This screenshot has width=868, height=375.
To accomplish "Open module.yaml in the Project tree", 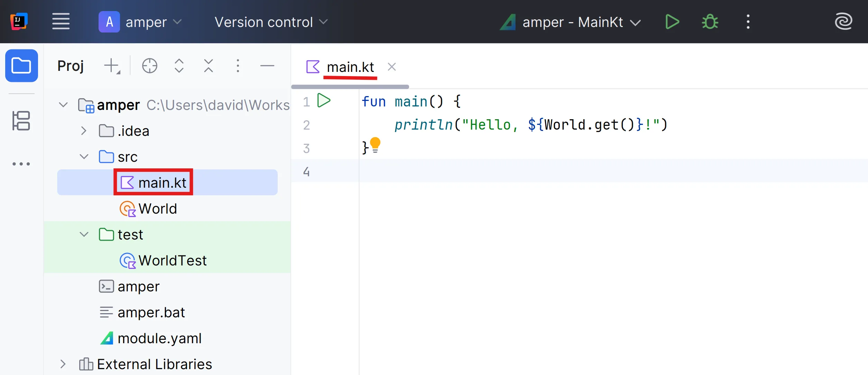I will [159, 338].
